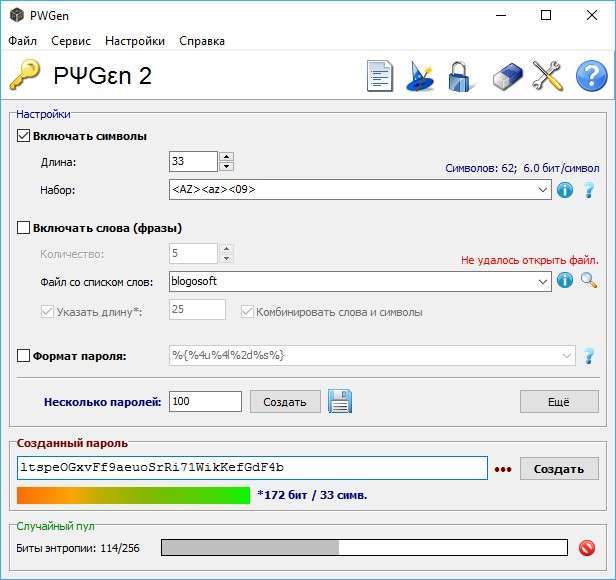Image resolution: width=616 pixels, height=580 pixels.
Task: Click the 'Длина' length field showing 33
Action: 193,162
